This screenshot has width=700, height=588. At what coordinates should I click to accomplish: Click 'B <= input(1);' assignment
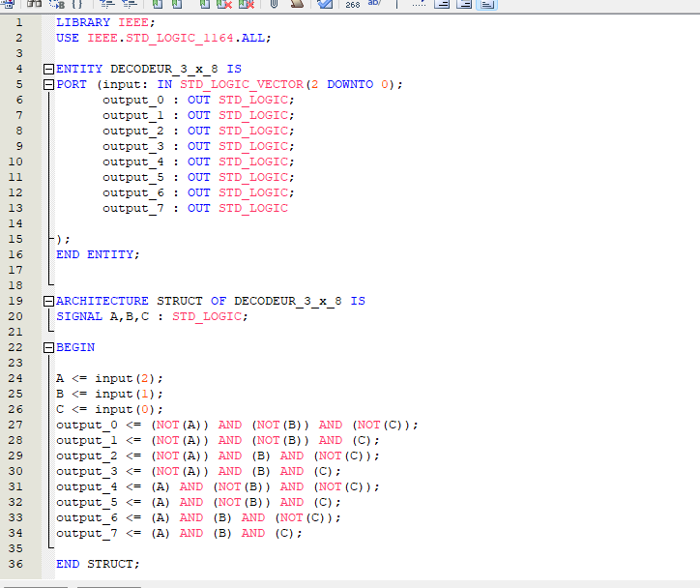point(109,394)
